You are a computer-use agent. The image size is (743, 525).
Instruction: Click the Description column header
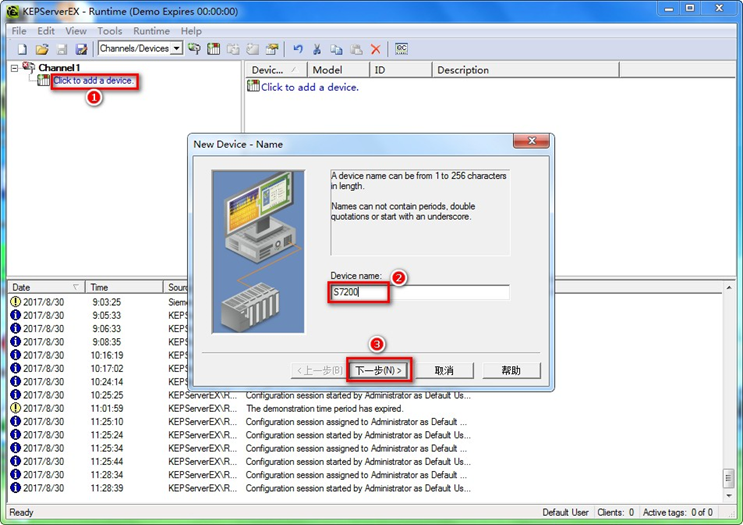click(526, 70)
